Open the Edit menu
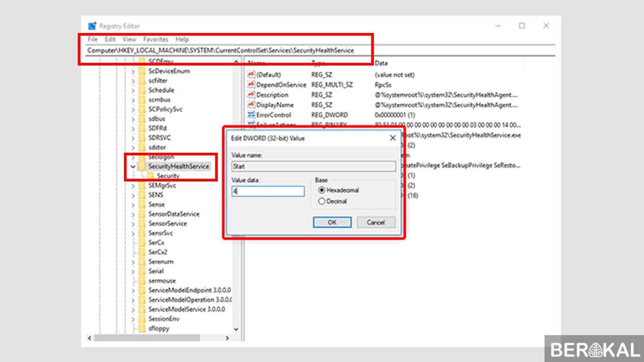The image size is (644, 362). (110, 40)
